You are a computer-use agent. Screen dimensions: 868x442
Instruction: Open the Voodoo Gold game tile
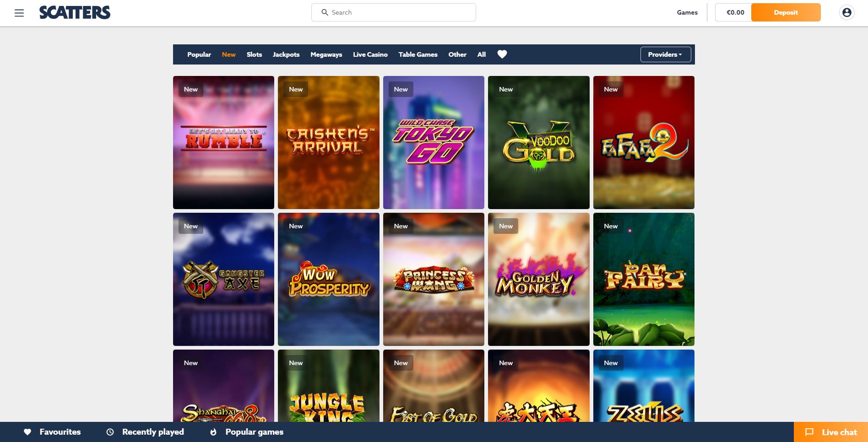coord(539,142)
